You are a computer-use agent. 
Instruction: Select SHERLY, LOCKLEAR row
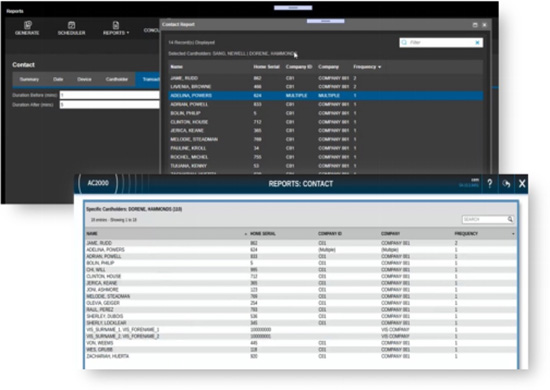pyautogui.click(x=301, y=323)
